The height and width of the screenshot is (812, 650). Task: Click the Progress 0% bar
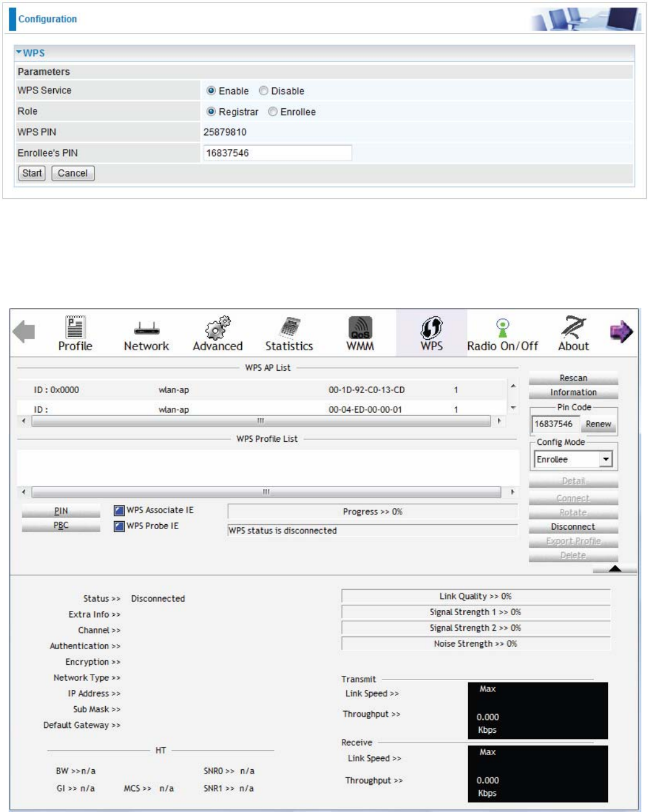coord(372,511)
